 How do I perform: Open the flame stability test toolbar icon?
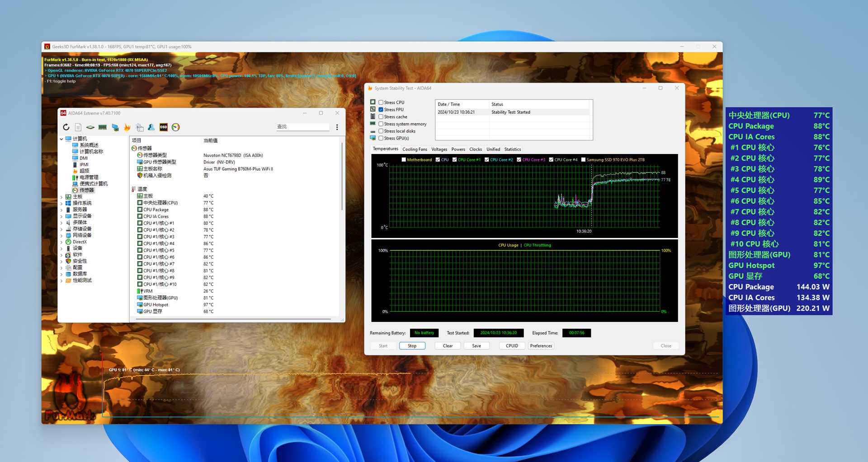127,127
